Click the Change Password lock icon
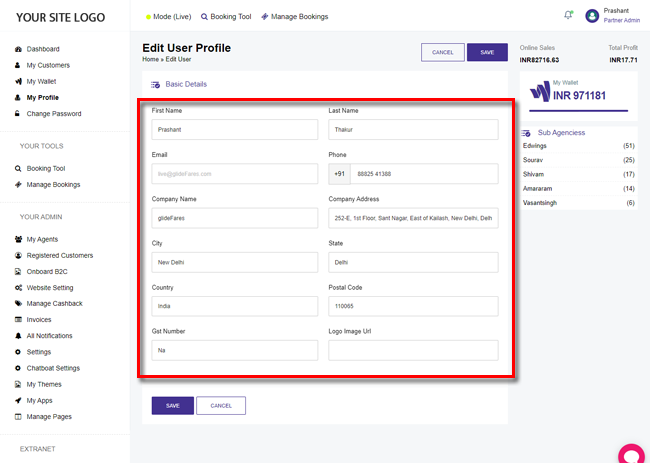650x463 pixels. (18, 114)
